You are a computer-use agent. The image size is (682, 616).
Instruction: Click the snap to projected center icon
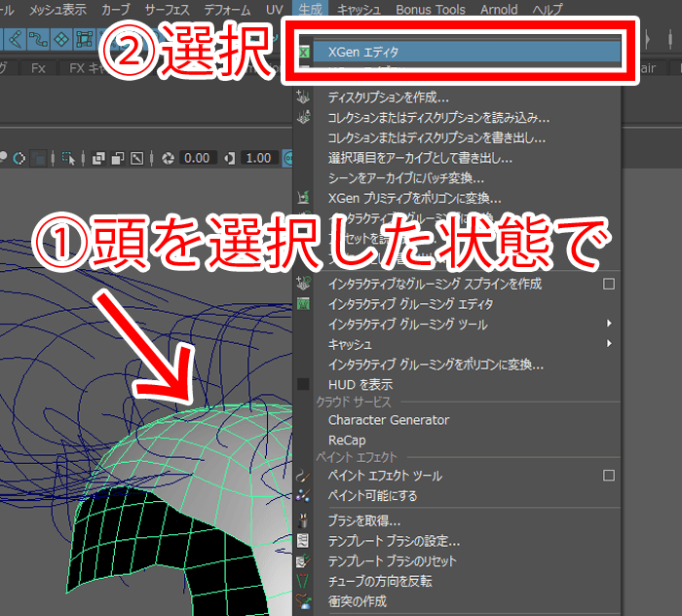85,40
